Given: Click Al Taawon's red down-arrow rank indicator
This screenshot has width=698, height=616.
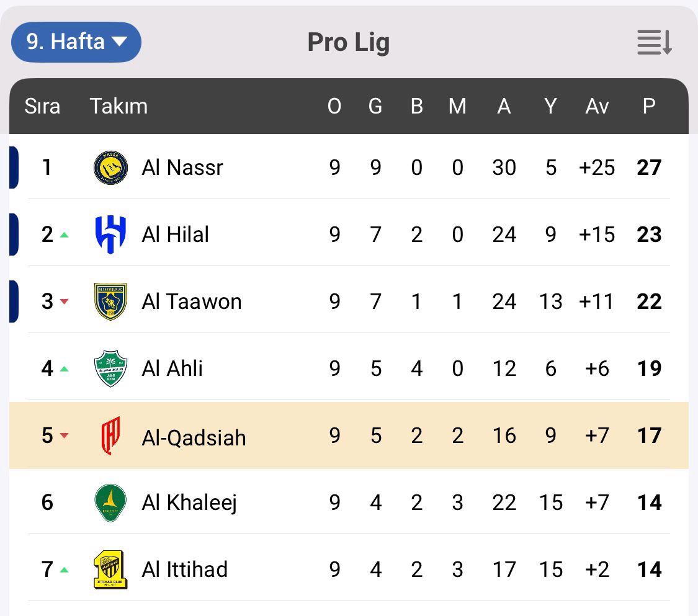Looking at the screenshot, I should 64,302.
